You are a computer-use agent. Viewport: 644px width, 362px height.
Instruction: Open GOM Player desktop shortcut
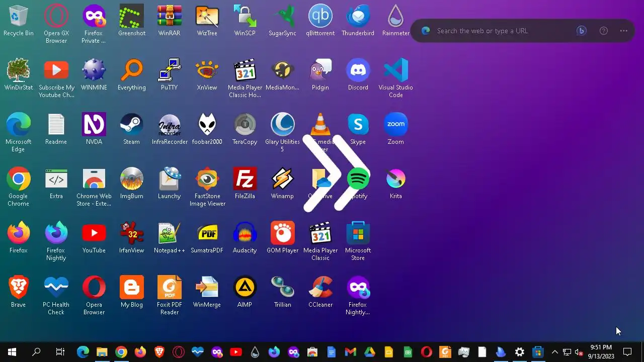click(282, 238)
